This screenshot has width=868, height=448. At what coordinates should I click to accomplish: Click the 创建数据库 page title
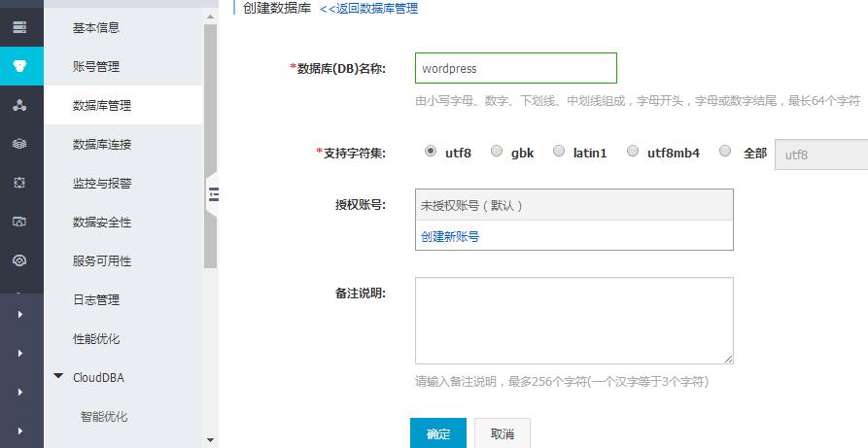point(277,9)
